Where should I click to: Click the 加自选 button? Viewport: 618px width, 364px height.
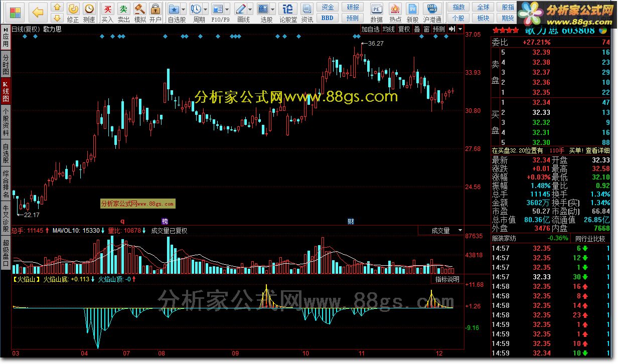click(x=370, y=29)
